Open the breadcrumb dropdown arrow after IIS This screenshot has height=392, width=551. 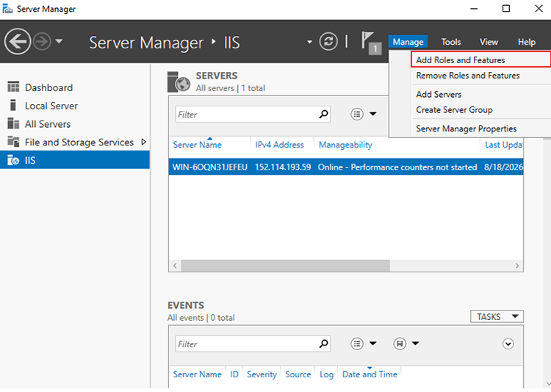[309, 42]
